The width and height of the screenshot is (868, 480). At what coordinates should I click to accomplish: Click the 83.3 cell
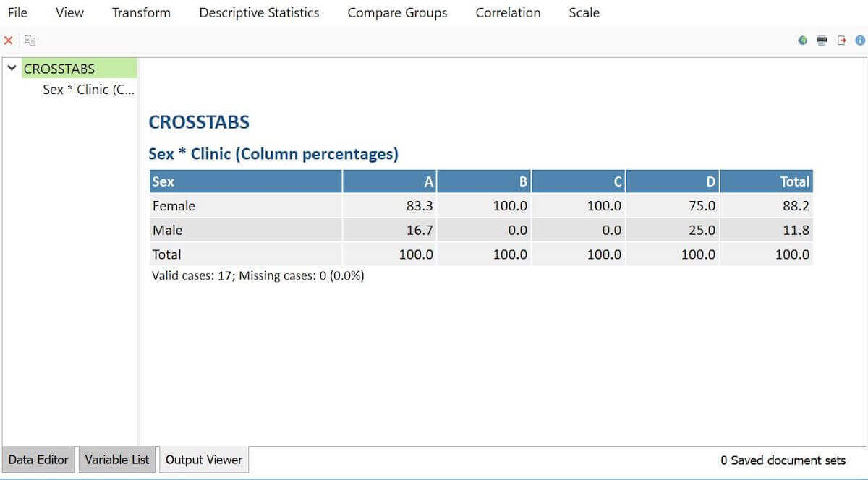389,206
